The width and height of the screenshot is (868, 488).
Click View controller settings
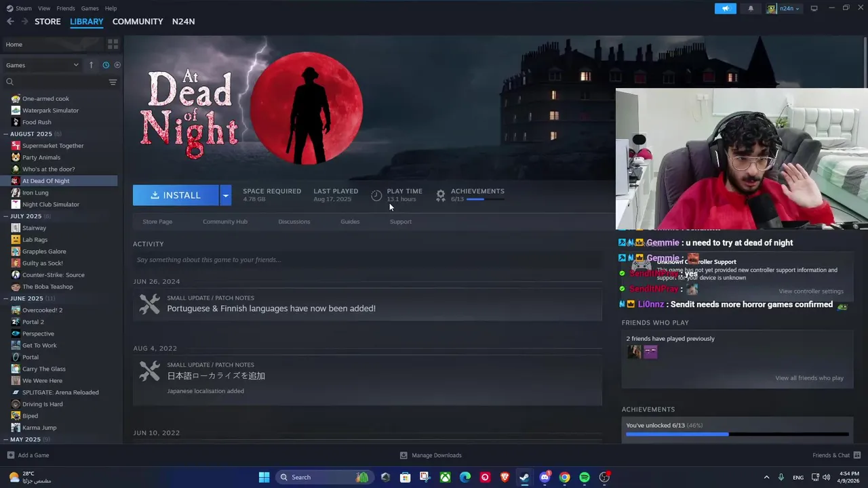pos(811,291)
